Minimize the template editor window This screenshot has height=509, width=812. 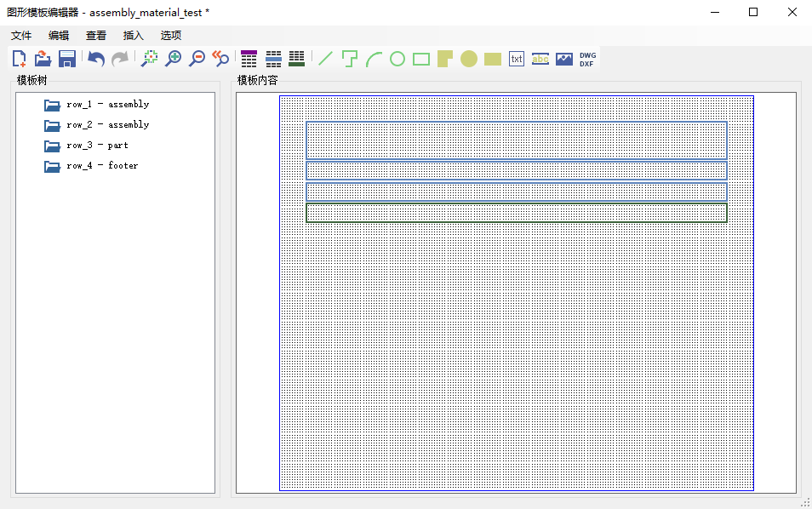(715, 12)
